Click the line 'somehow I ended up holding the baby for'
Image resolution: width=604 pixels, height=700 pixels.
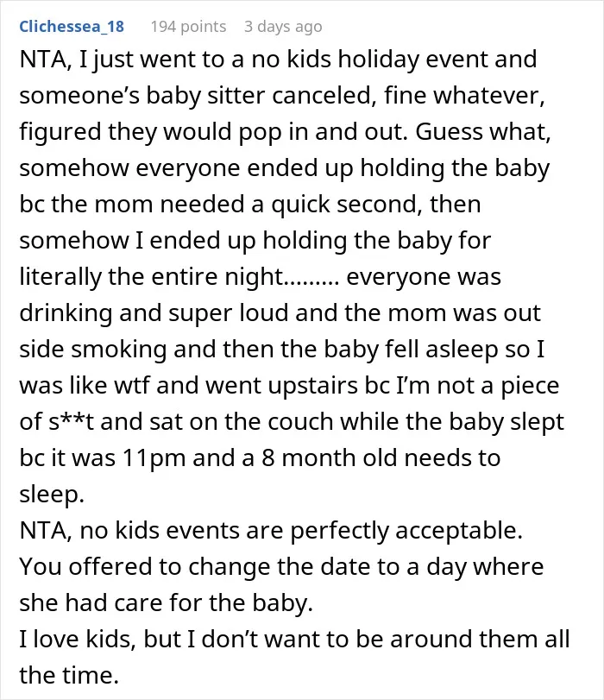click(x=255, y=240)
